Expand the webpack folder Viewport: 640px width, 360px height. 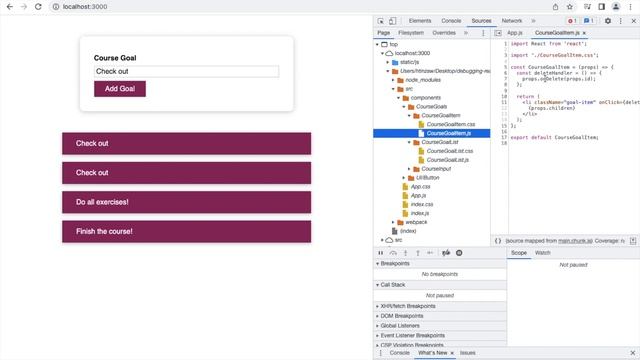coord(393,222)
